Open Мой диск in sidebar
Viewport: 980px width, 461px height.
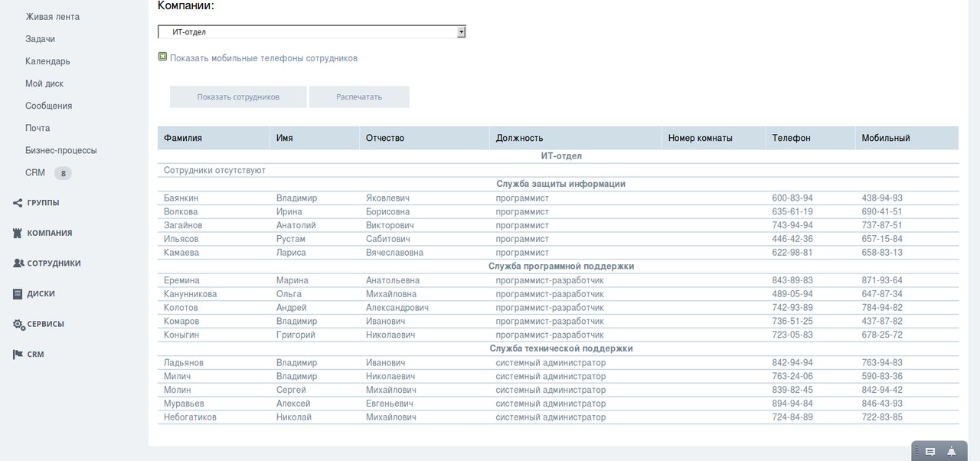[x=44, y=83]
